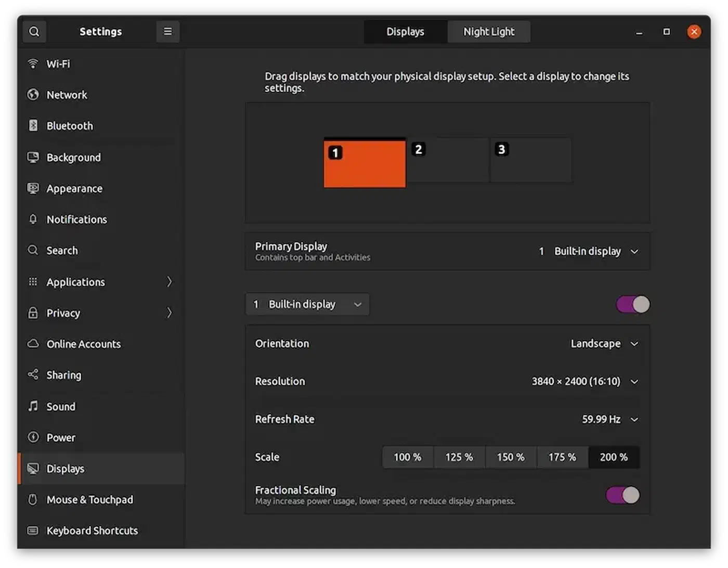Open Background settings panel
The width and height of the screenshot is (728, 568).
[101, 157]
